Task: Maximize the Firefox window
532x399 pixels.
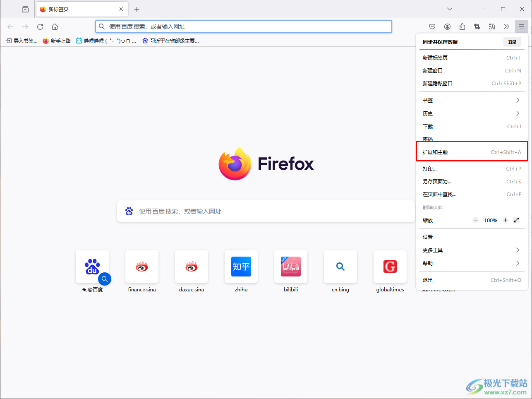Action: coord(503,9)
